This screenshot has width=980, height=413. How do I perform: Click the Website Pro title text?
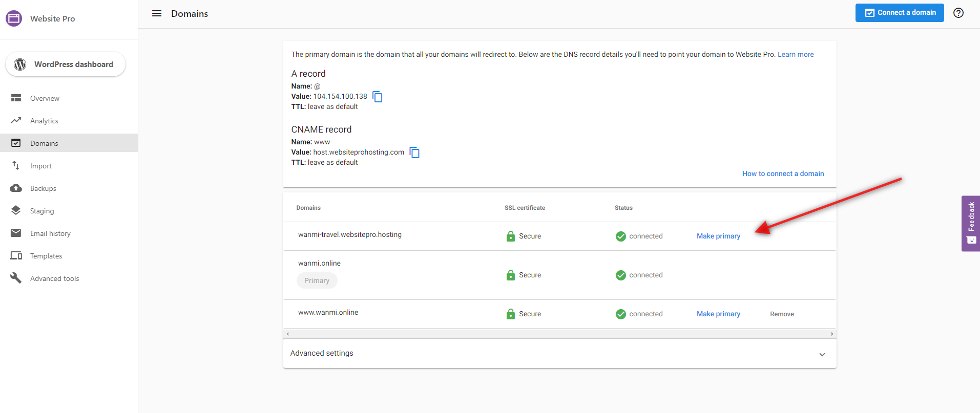pos(52,18)
